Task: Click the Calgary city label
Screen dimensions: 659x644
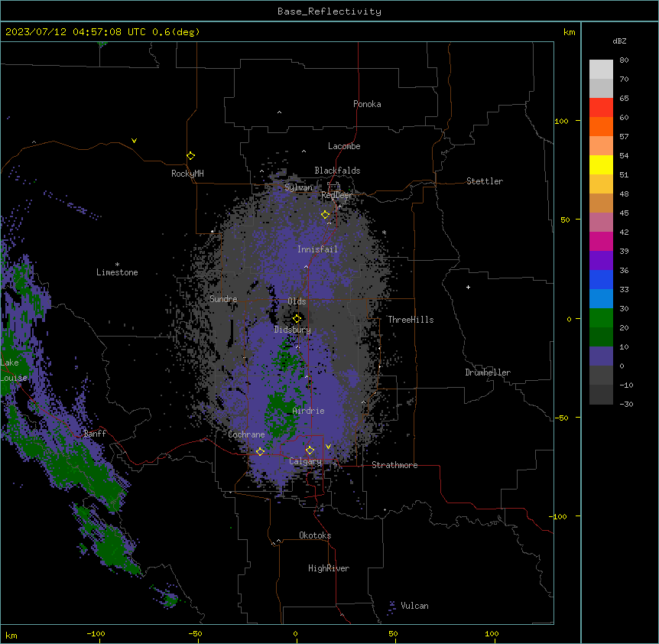Action: (306, 461)
